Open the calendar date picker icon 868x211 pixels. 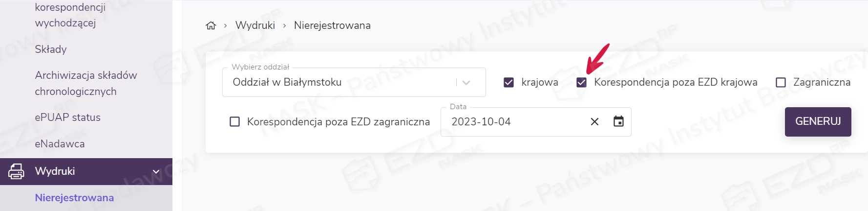pyautogui.click(x=618, y=121)
